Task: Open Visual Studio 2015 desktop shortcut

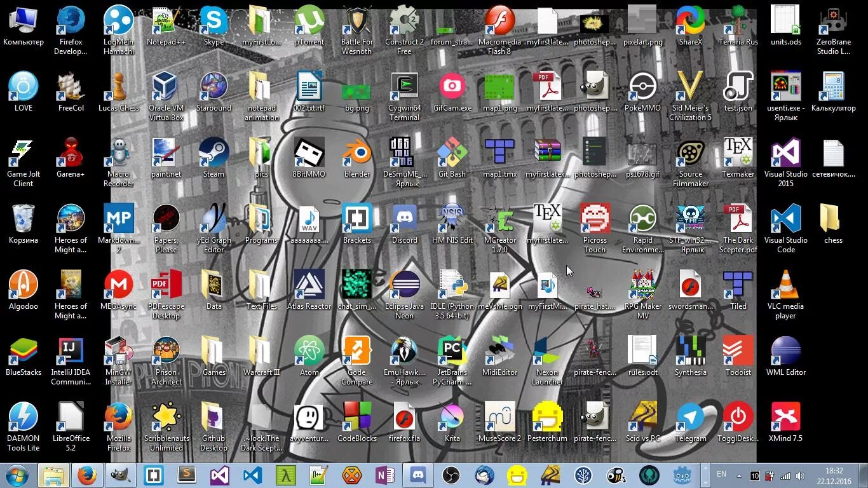Action: [x=786, y=163]
